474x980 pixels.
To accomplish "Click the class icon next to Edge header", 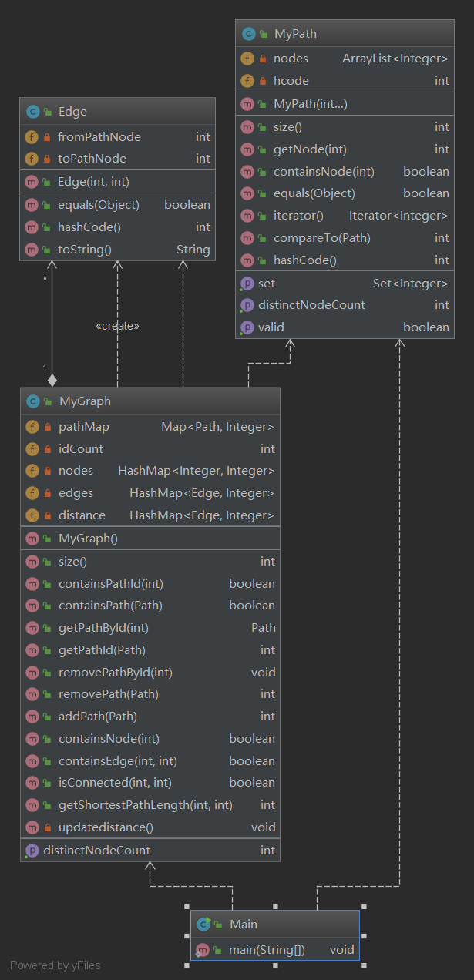I will (32, 112).
